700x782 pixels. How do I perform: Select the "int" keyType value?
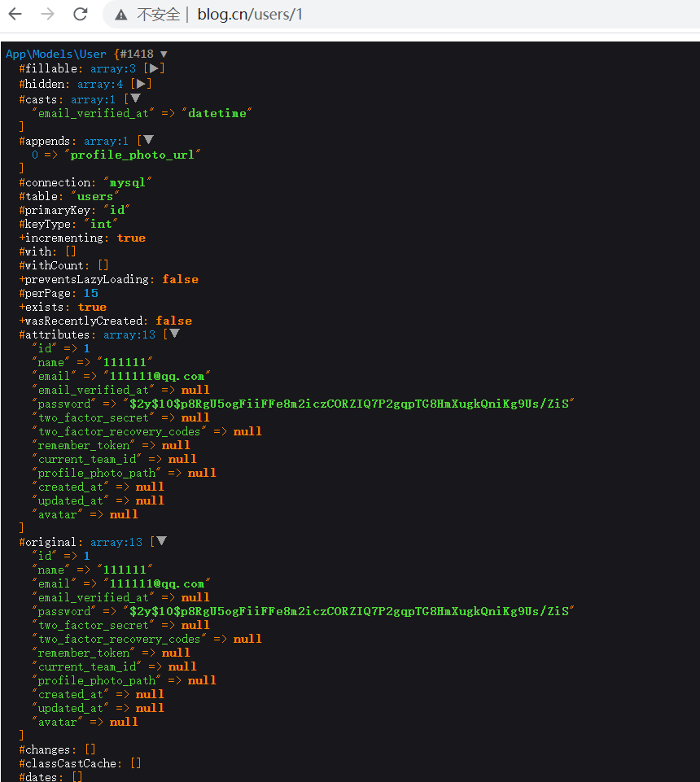coord(101,224)
